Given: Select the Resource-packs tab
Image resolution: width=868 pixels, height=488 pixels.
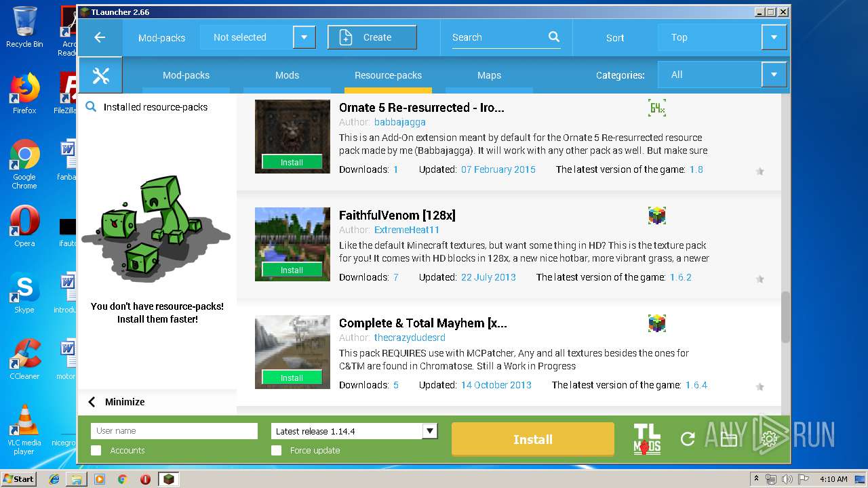Looking at the screenshot, I should (x=388, y=75).
